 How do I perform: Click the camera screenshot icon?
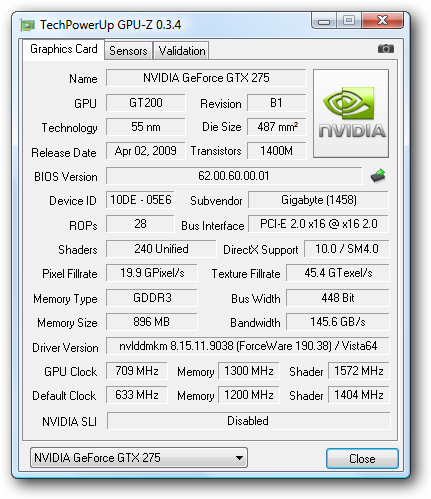pos(386,49)
